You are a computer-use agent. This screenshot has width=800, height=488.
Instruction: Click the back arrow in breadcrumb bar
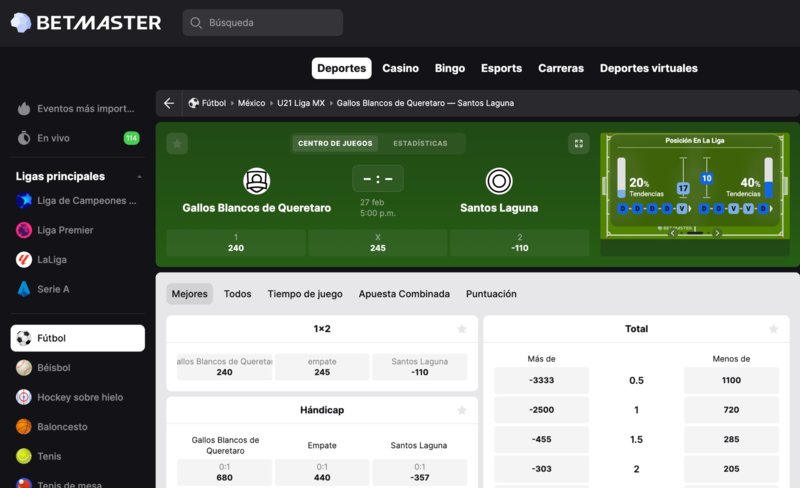pos(169,103)
